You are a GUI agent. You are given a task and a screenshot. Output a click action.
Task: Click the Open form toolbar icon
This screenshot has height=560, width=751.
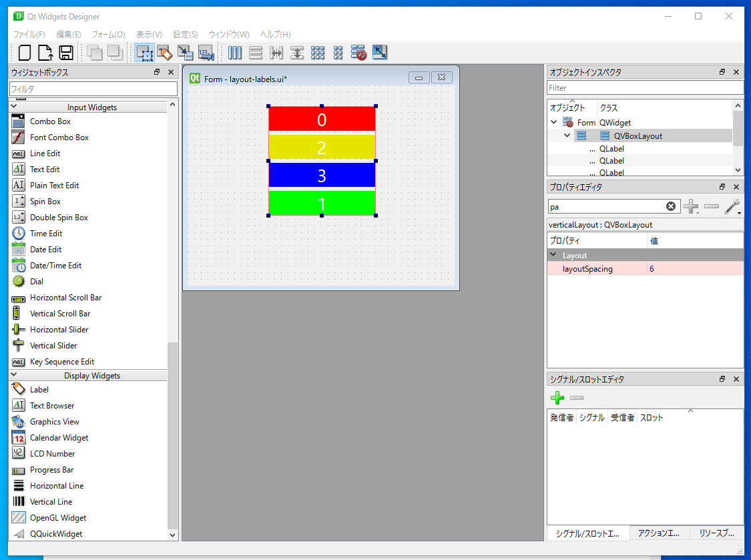[45, 53]
